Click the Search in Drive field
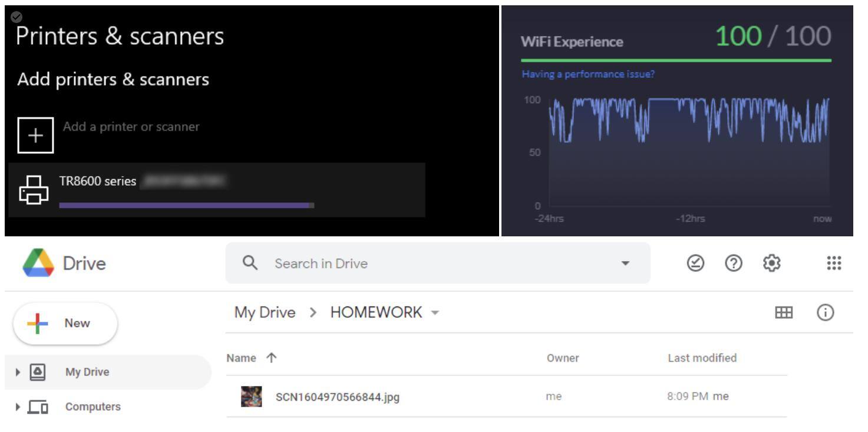The width and height of the screenshot is (868, 432). coord(436,263)
